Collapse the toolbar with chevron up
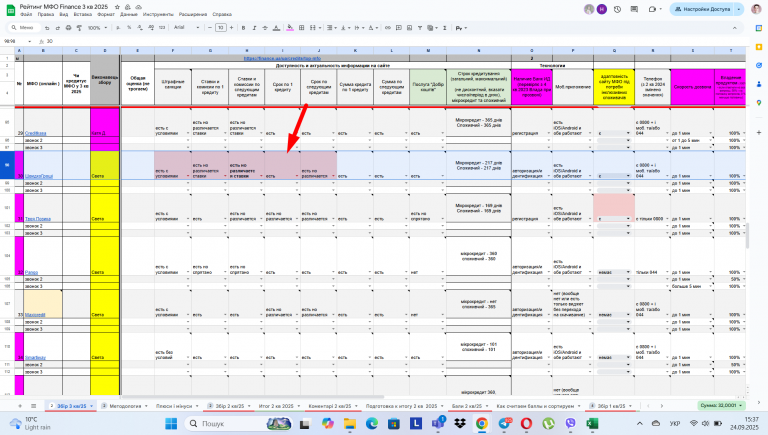The width and height of the screenshot is (768, 435). click(x=734, y=28)
